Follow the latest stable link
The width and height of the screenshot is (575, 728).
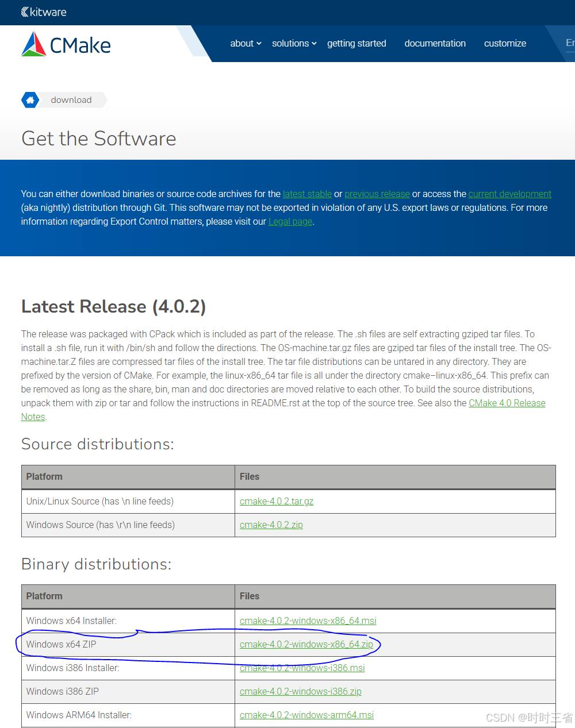click(307, 194)
